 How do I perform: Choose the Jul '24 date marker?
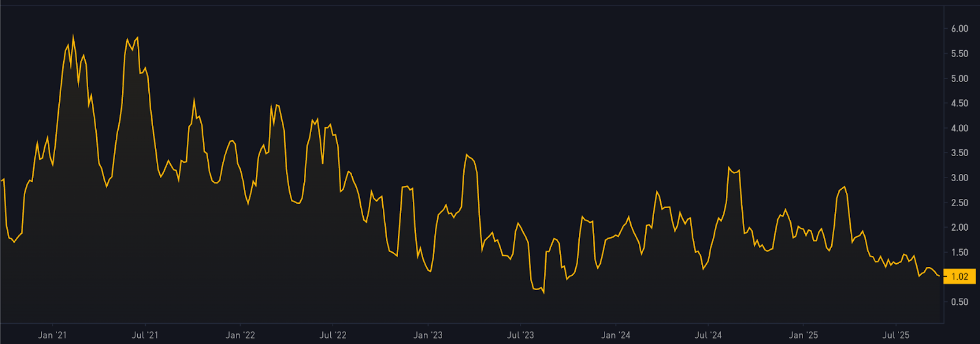coord(708,335)
